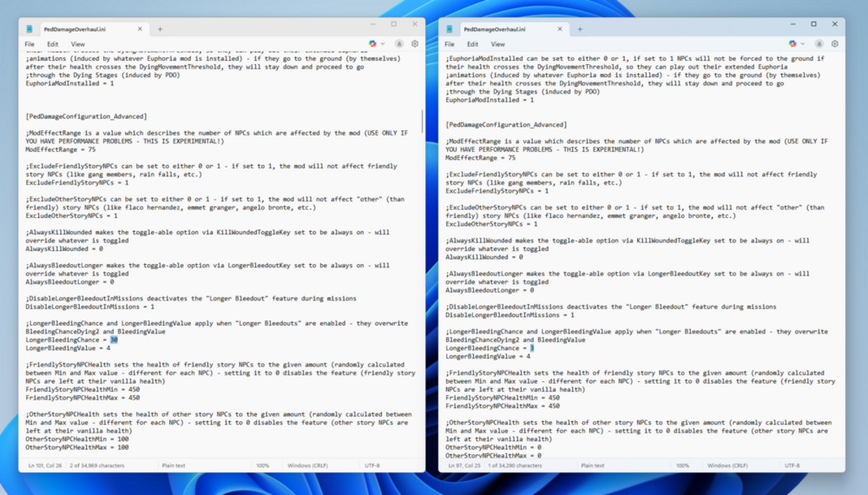Click 'ModEffectRange = 75' line in right window
The width and height of the screenshot is (868, 495).
(x=481, y=158)
